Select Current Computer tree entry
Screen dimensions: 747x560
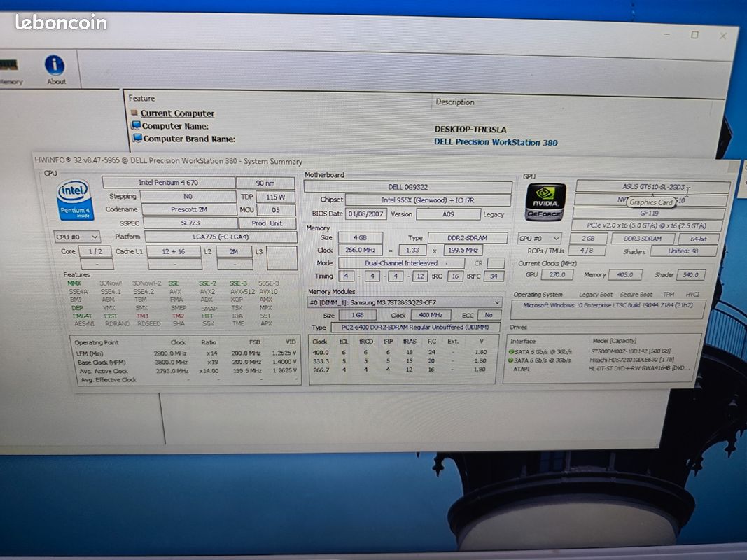pos(176,113)
